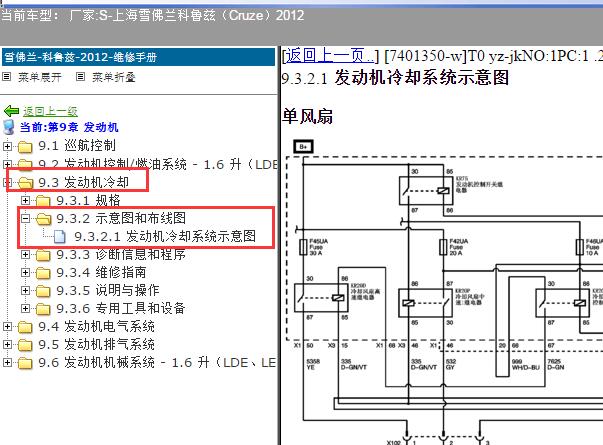Collapse the 9.3 发动机冷却 node

tap(7, 182)
